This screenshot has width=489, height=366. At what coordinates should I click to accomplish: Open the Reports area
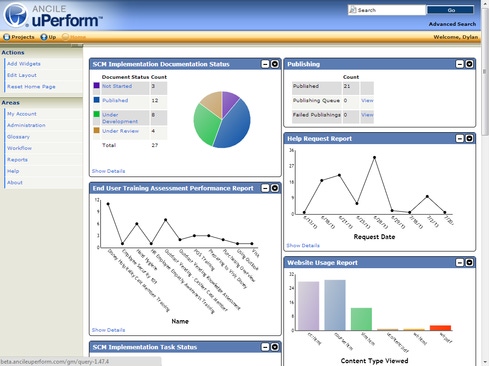click(x=17, y=160)
